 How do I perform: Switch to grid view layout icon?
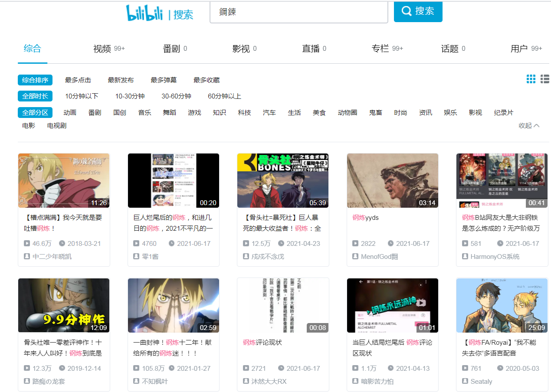(x=531, y=79)
